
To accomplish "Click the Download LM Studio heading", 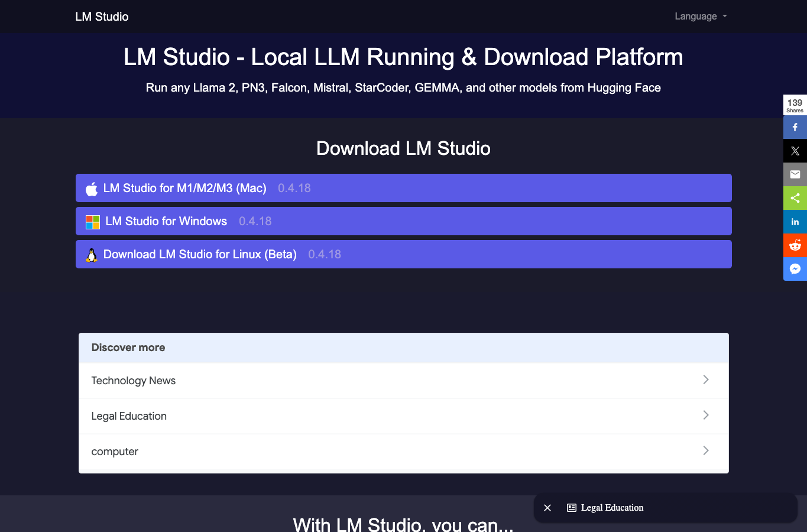I will click(403, 148).
